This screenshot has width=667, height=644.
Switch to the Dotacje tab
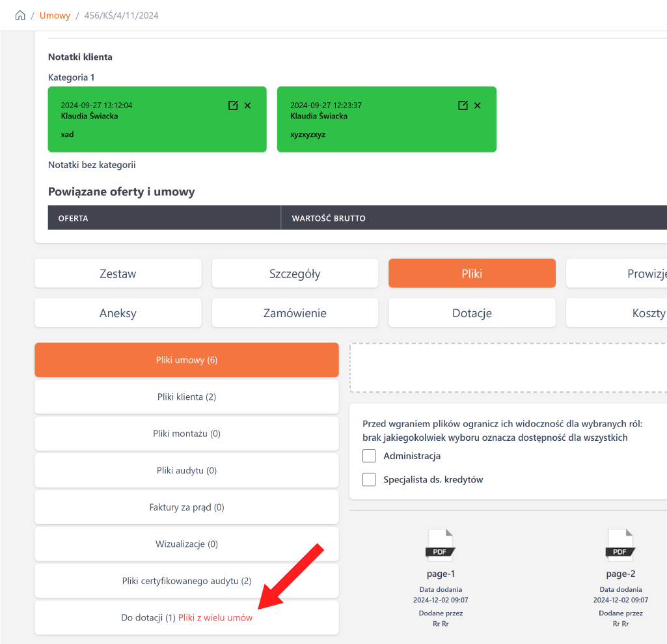(x=472, y=313)
